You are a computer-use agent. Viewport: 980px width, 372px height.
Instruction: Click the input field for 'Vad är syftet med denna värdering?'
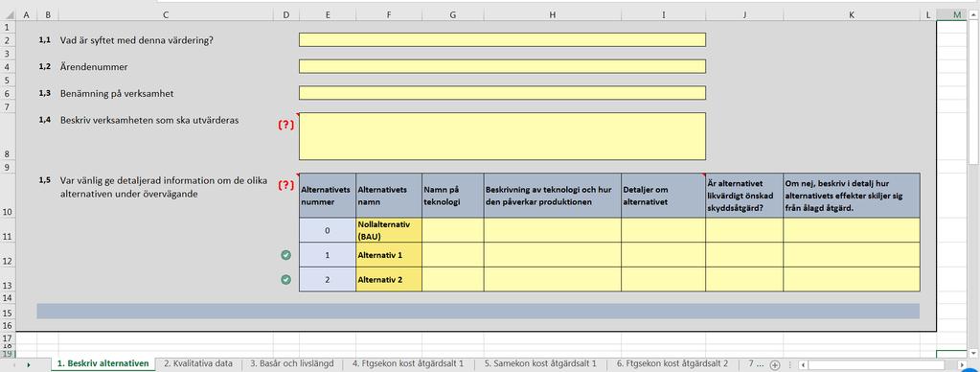(502, 40)
